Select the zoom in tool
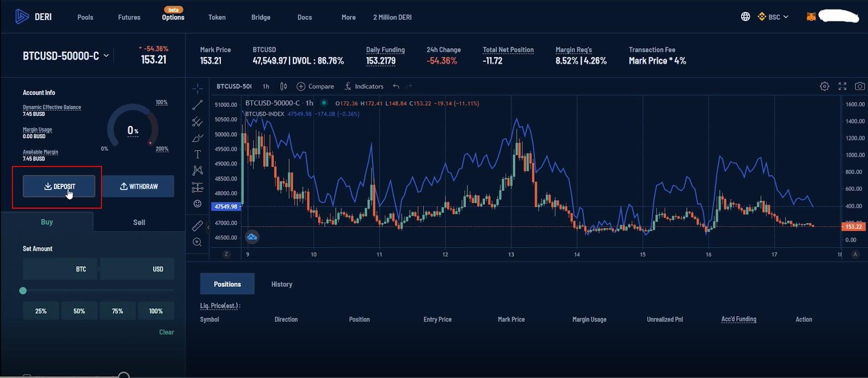This screenshot has width=868, height=378. click(x=197, y=242)
